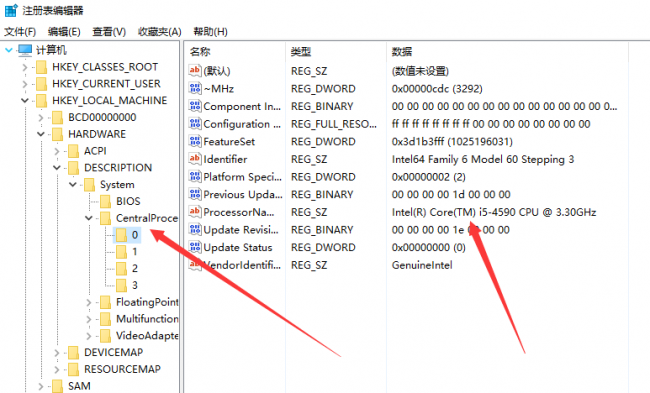Select the VideoAdapter key
Viewport: 650px width, 393px height.
pyautogui.click(x=147, y=336)
